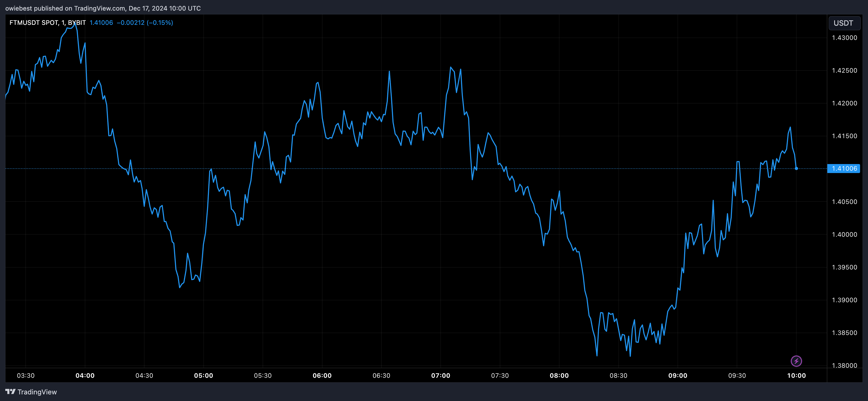The height and width of the screenshot is (401, 868).
Task: Click the 07:00 time axis label
Action: 441,375
